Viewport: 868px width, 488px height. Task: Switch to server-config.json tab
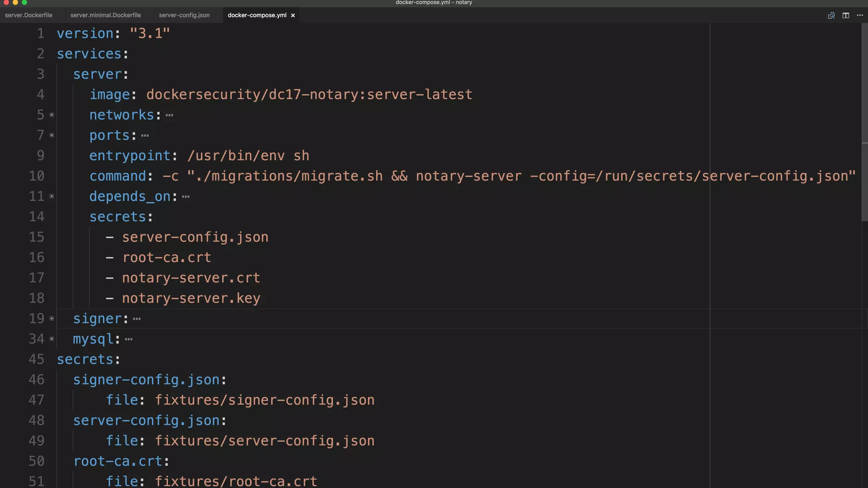184,15
